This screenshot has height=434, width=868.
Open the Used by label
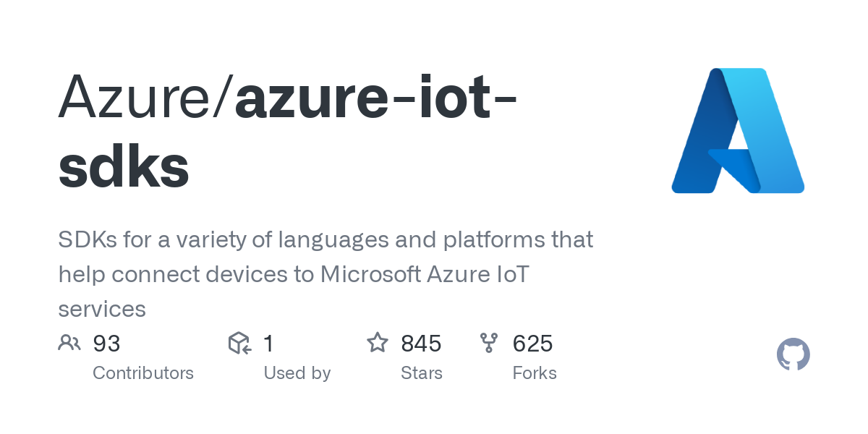click(x=297, y=373)
